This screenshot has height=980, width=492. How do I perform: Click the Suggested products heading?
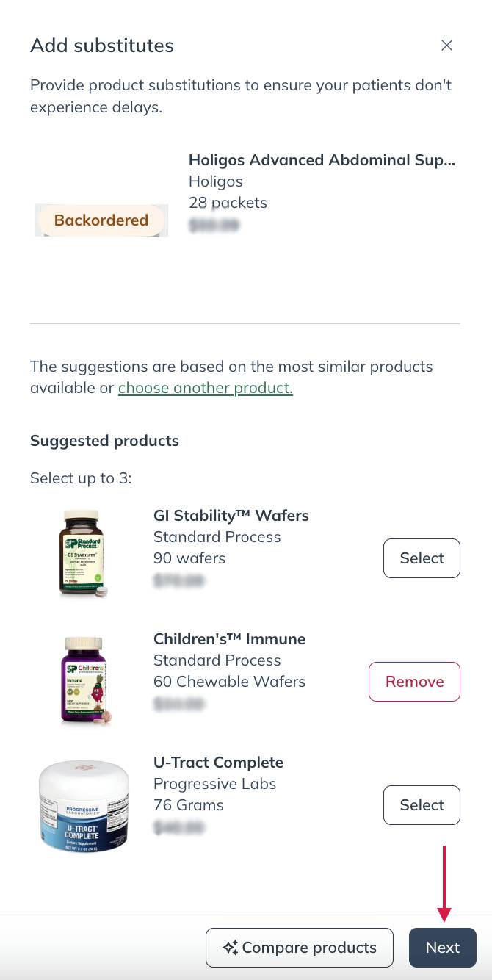pos(104,441)
